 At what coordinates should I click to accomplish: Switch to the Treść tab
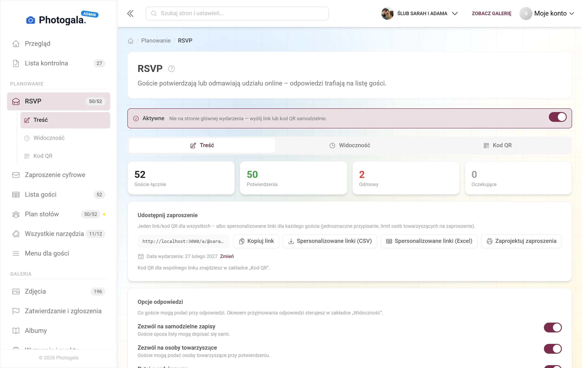point(202,145)
